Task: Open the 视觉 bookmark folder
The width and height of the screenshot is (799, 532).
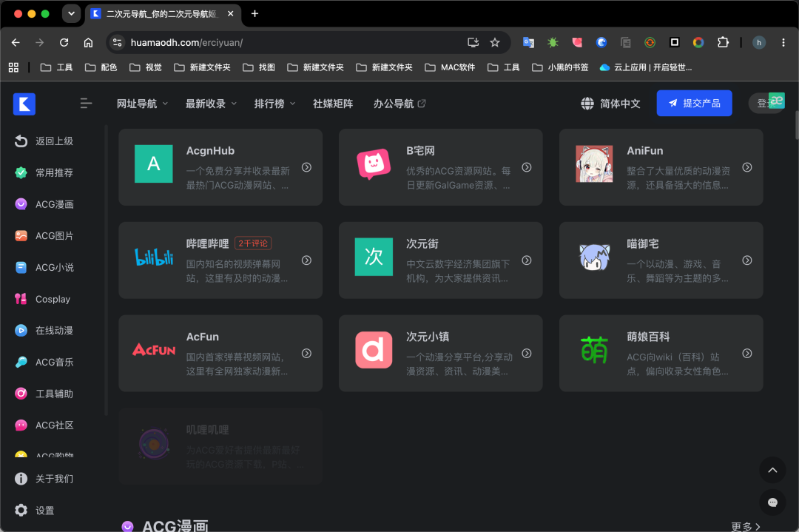Action: pos(145,67)
